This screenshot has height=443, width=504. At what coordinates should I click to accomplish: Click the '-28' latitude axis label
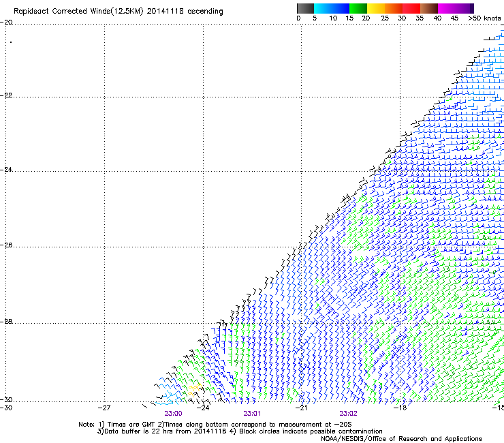(x=6, y=322)
